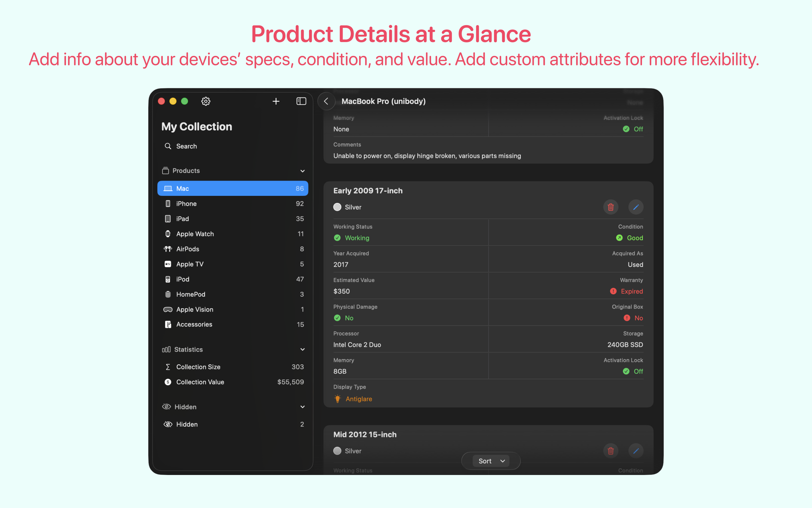Viewport: 812px width, 508px height.
Task: Click the comments text about display hinge
Action: [x=427, y=156]
